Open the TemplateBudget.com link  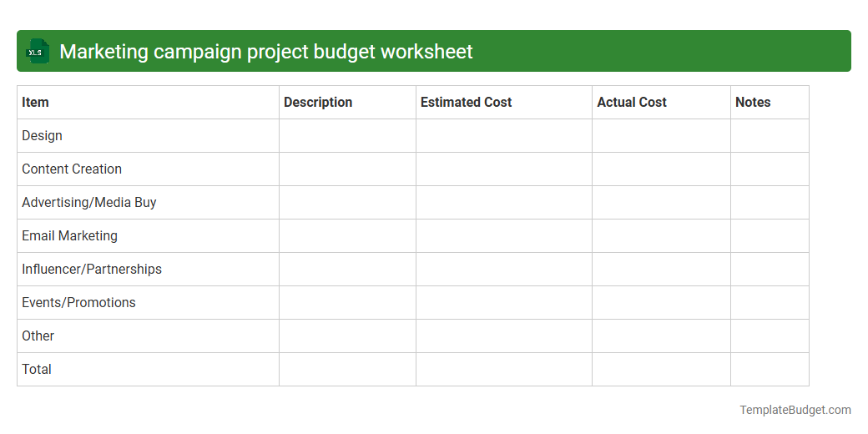(x=795, y=410)
